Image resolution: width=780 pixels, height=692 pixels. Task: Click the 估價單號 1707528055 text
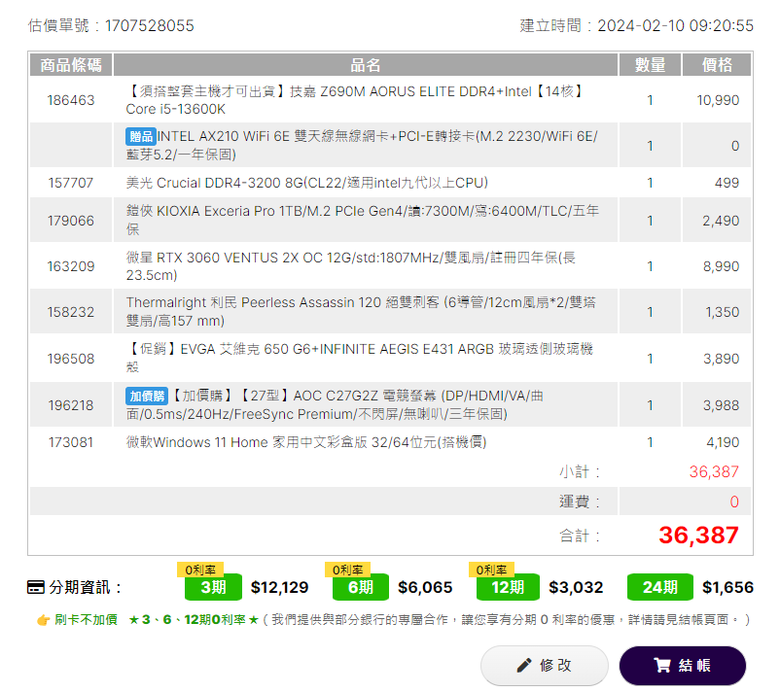pos(111,25)
